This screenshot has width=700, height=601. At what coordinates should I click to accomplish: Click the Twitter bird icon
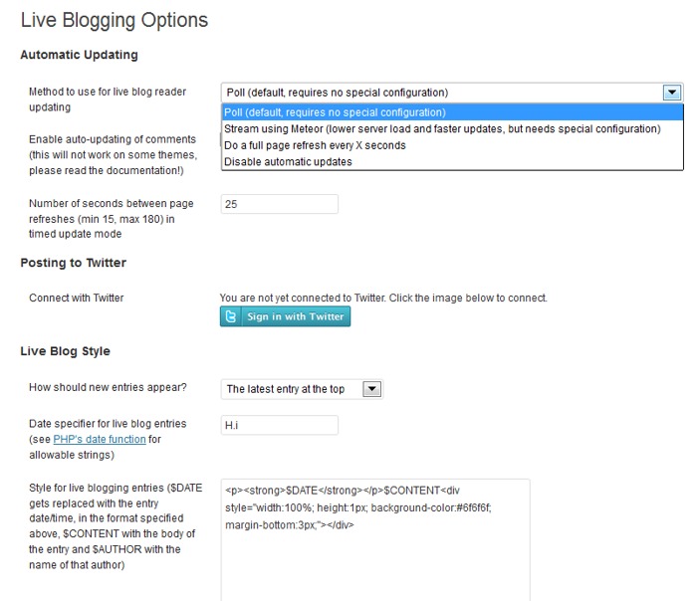232,316
